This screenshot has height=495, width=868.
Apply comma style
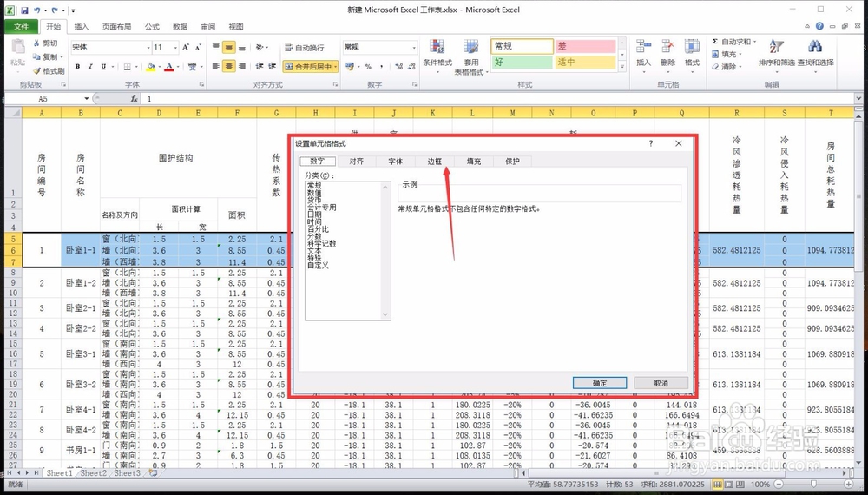381,67
